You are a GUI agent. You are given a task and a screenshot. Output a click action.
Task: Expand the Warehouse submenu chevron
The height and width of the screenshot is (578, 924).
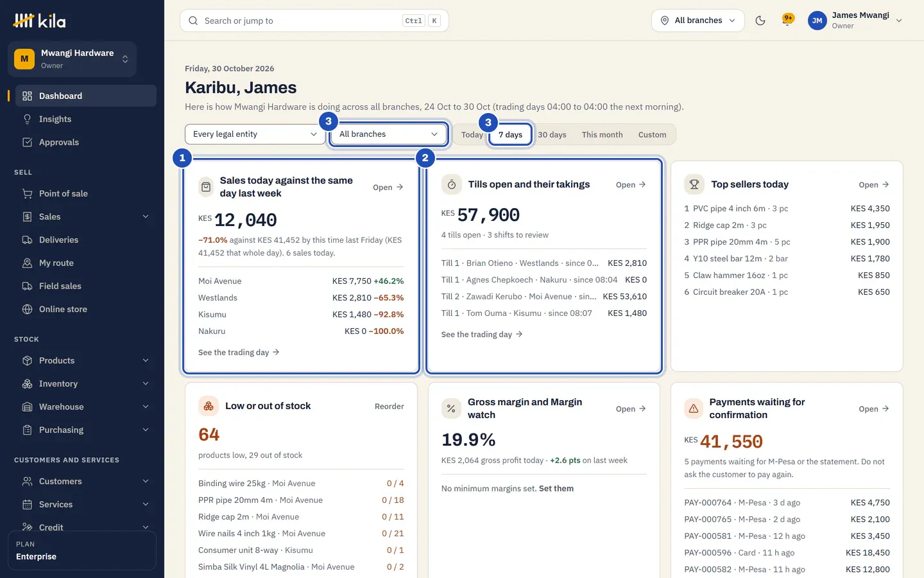146,407
